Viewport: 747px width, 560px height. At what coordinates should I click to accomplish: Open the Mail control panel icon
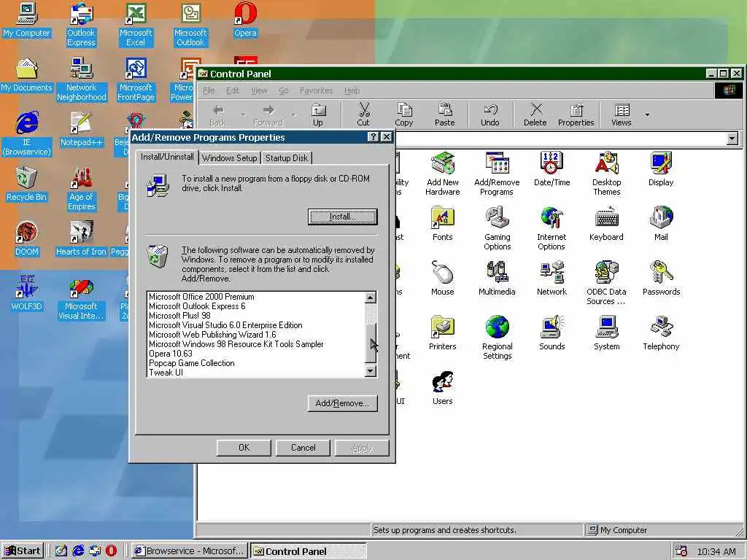tap(661, 223)
